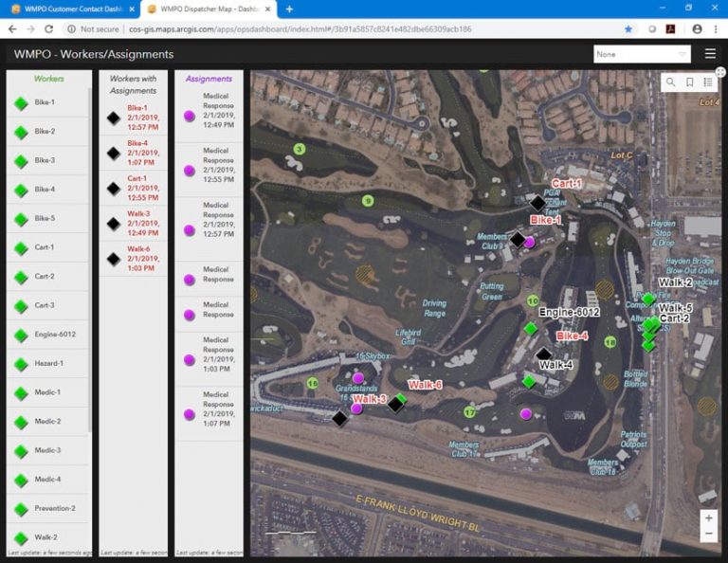Select the Medic-2 worker row

pos(47,422)
